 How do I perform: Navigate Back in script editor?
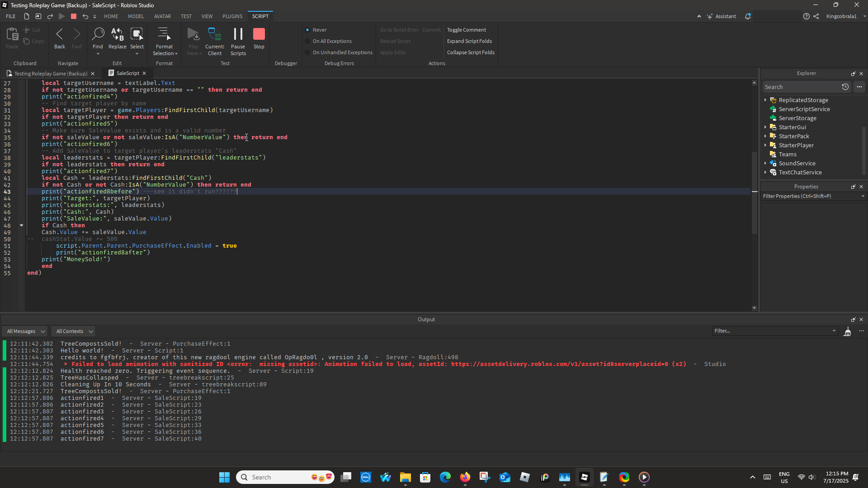[60, 35]
